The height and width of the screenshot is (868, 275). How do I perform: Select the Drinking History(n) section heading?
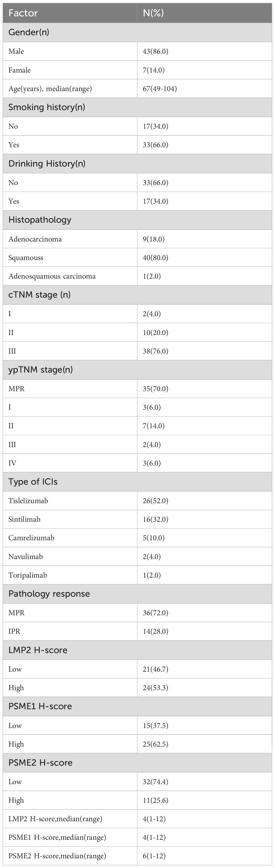click(x=47, y=164)
